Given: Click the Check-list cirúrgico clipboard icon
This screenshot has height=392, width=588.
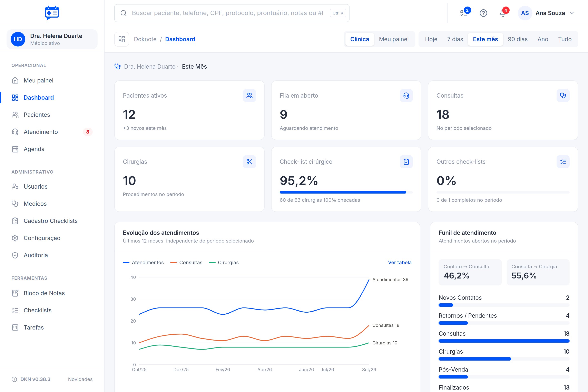Looking at the screenshot, I should (x=406, y=162).
